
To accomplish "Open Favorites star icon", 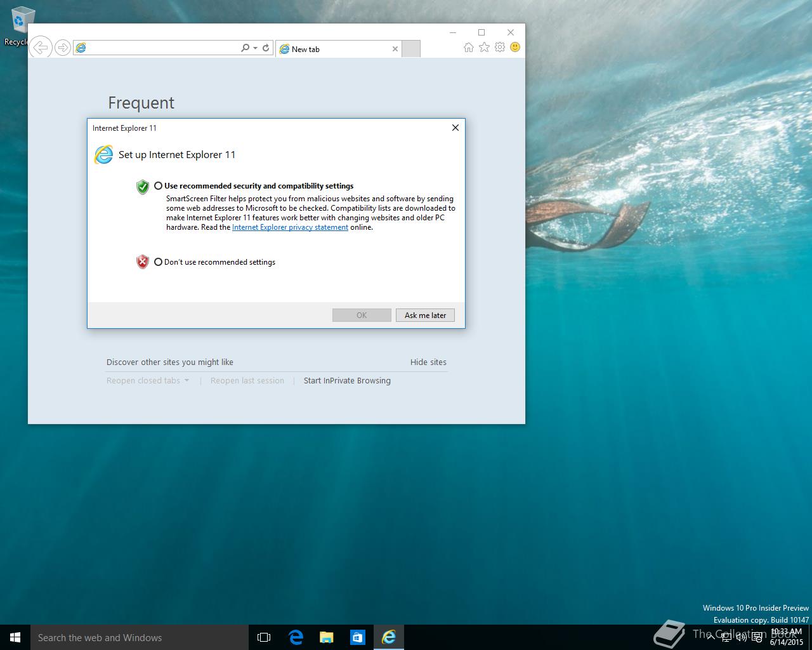I will tap(484, 47).
